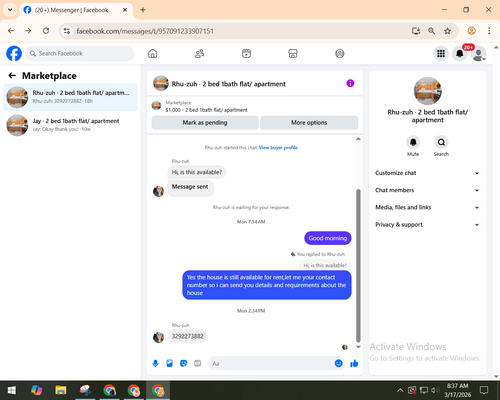Open the Facebook menu grid icon
Image resolution: width=500 pixels, height=400 pixels.
(x=441, y=53)
